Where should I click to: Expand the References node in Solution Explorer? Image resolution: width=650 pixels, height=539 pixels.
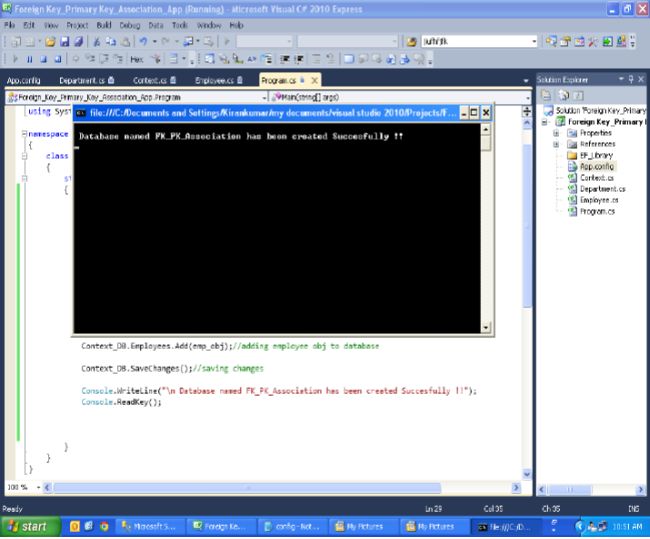click(556, 143)
